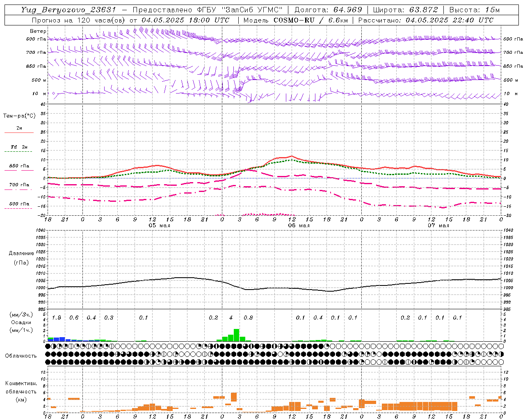Click the 0.3 precipitation total value
The image size is (525, 420).
[109, 318]
